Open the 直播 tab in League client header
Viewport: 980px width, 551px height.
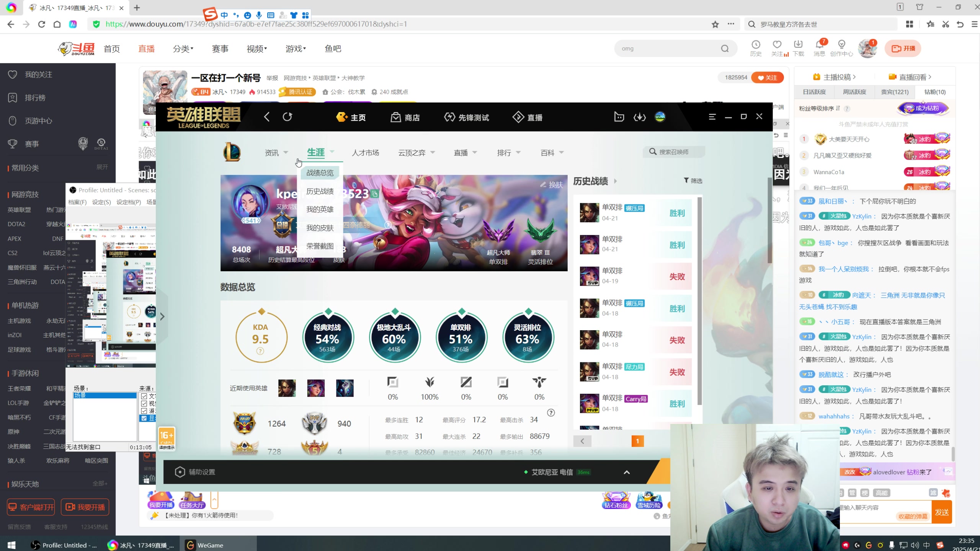click(528, 117)
